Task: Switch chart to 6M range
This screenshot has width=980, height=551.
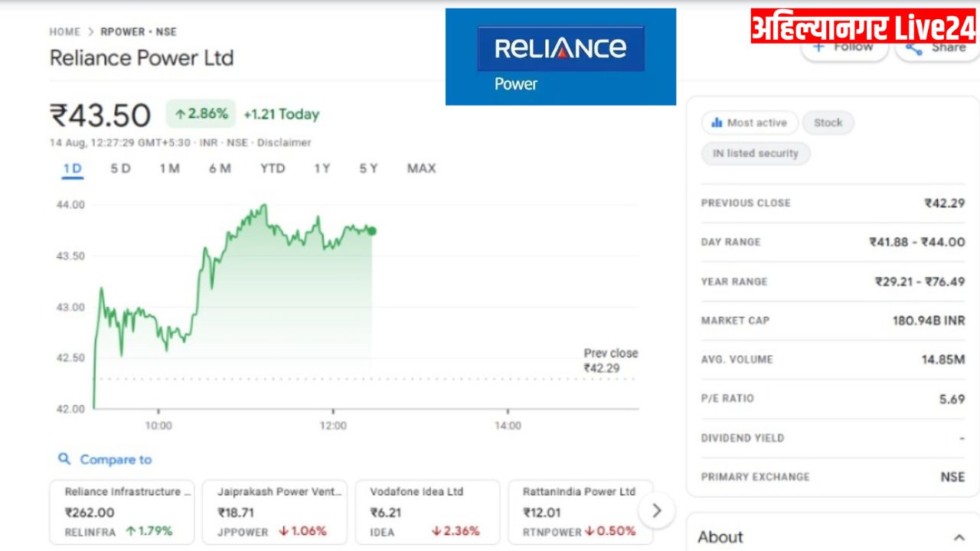Action: pyautogui.click(x=220, y=168)
